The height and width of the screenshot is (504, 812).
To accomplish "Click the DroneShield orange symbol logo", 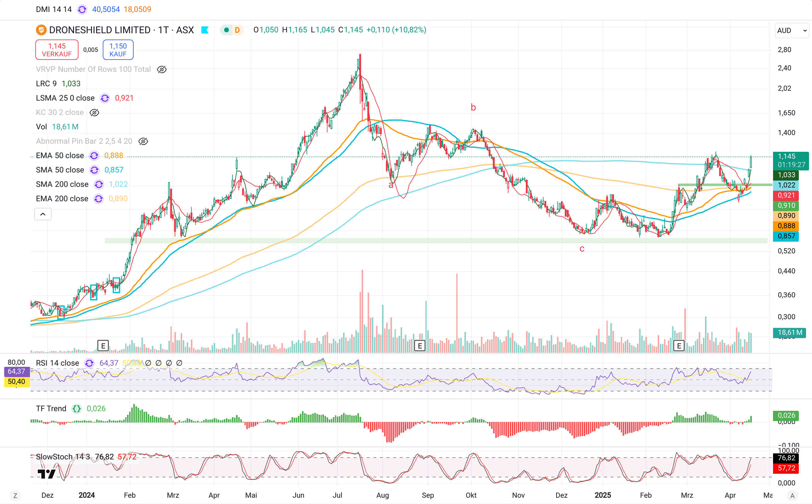I will tap(41, 30).
